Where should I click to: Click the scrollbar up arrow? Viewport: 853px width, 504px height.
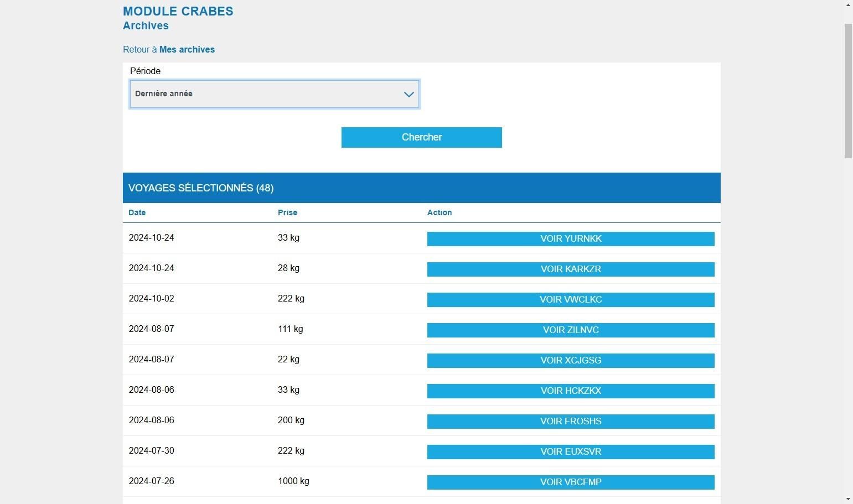[x=848, y=4]
